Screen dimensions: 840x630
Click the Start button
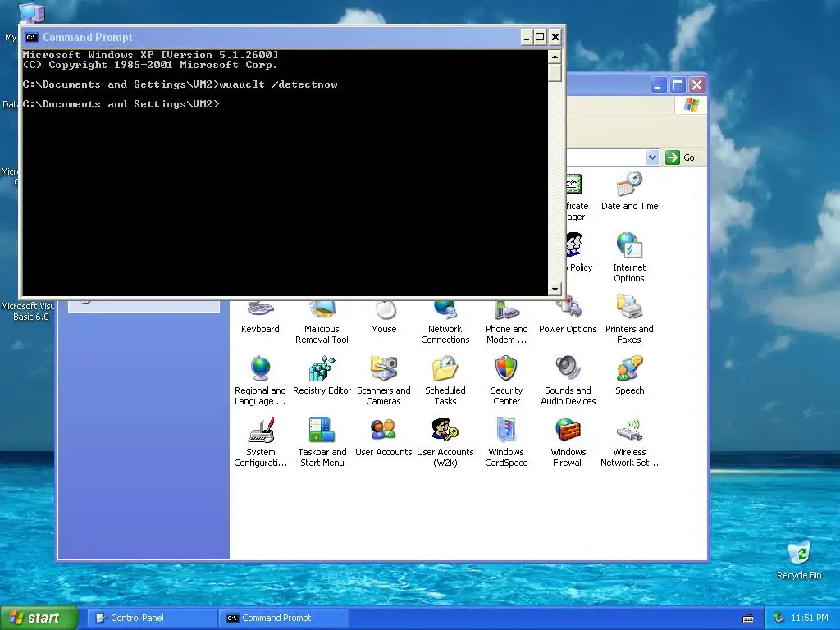pos(39,618)
